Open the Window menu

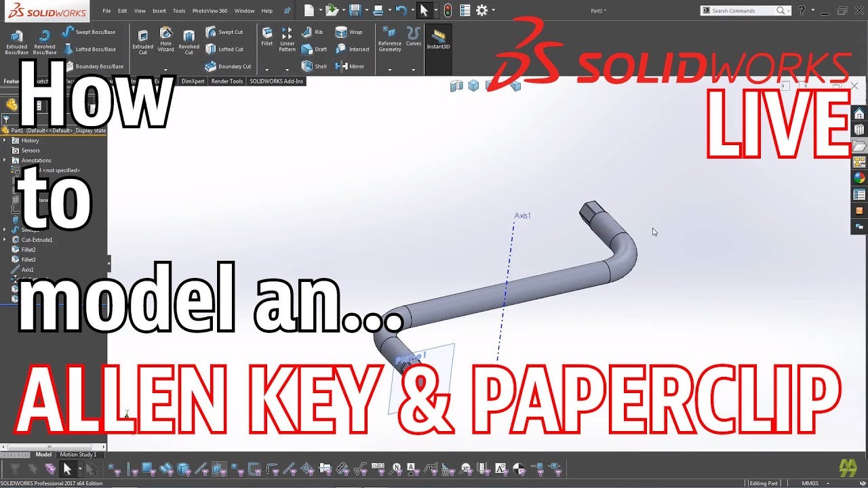pyautogui.click(x=244, y=11)
